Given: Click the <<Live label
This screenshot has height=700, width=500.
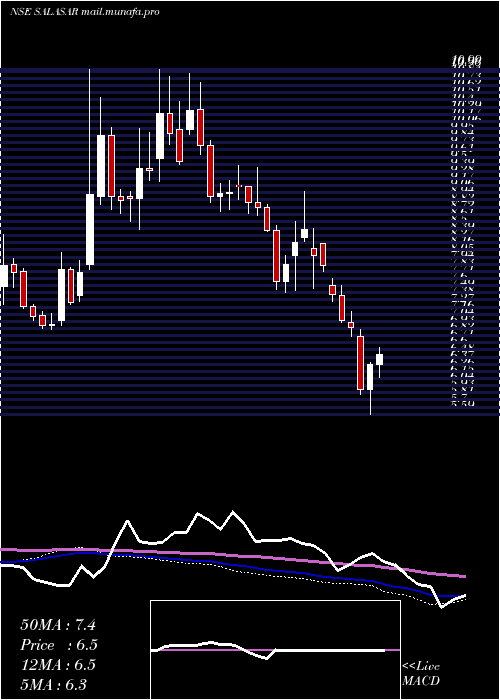Looking at the screenshot, I should tap(421, 667).
